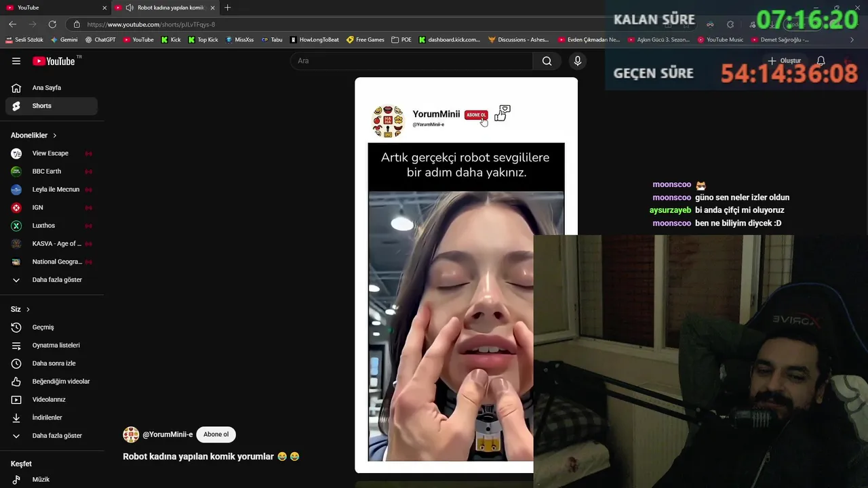The height and width of the screenshot is (488, 868).
Task: Open Demet Sağıroğlu bookmark
Action: pos(780,40)
